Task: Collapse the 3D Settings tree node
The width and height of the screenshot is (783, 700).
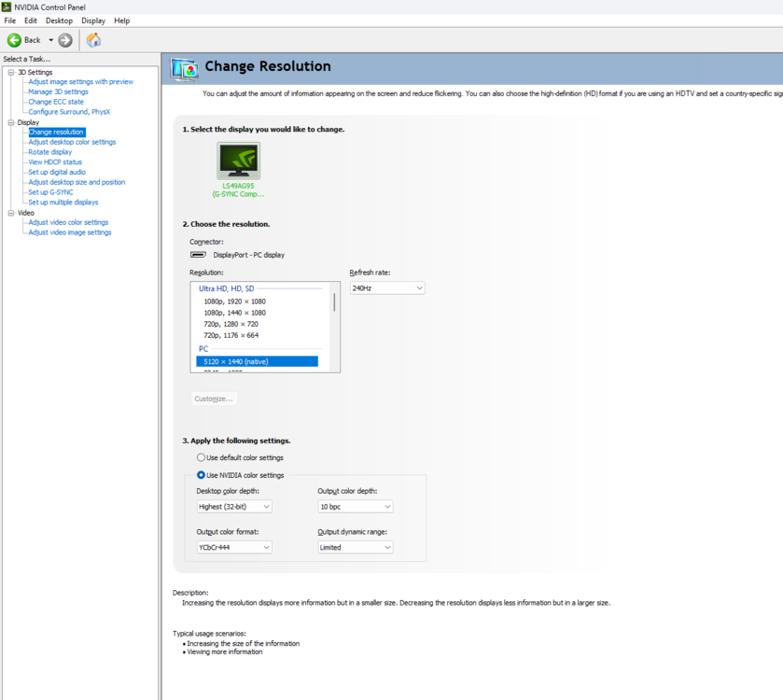Action: tap(11, 73)
